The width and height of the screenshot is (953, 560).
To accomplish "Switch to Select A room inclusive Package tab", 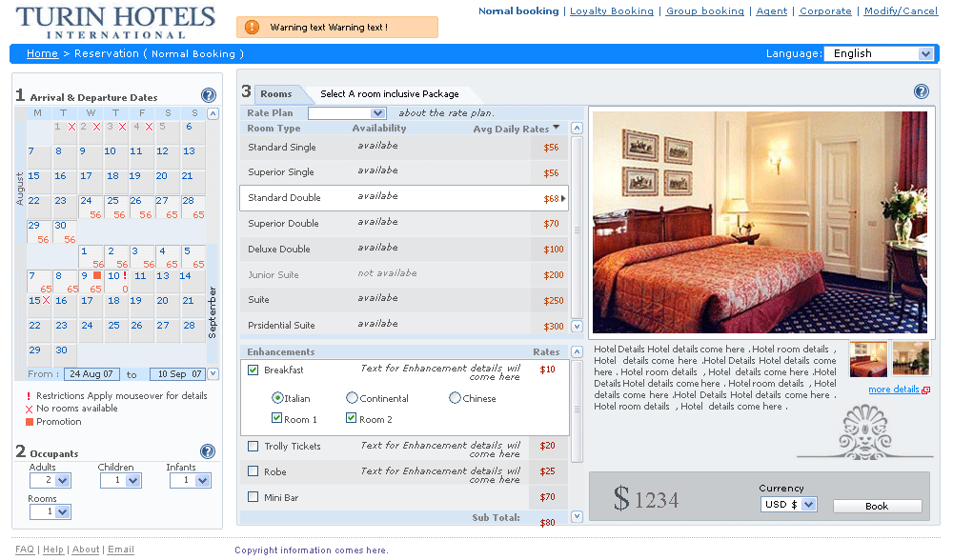I will (389, 94).
